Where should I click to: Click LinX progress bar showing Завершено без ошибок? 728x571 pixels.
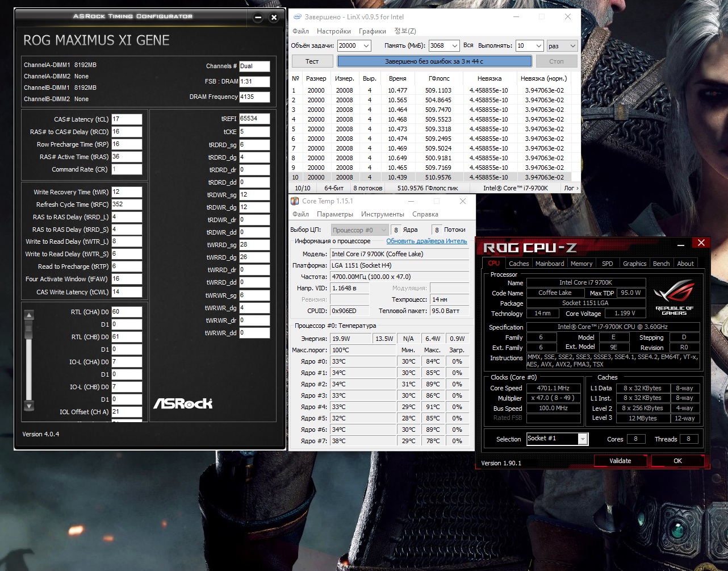tap(435, 61)
